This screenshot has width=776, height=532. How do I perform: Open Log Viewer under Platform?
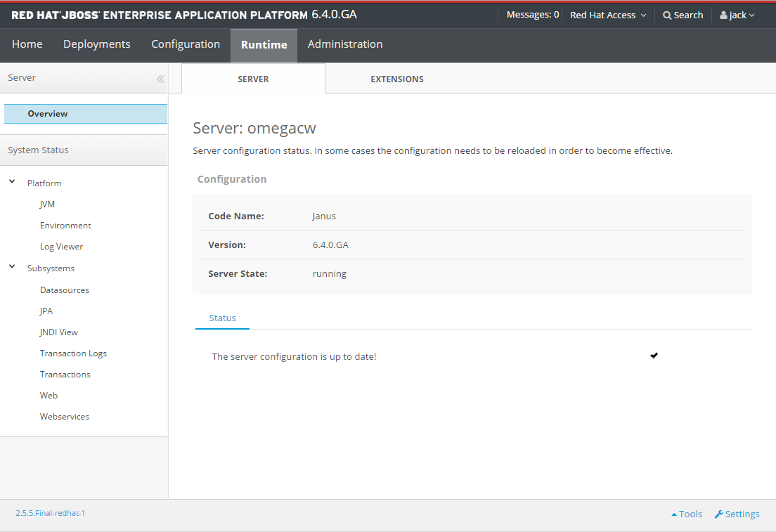61,247
